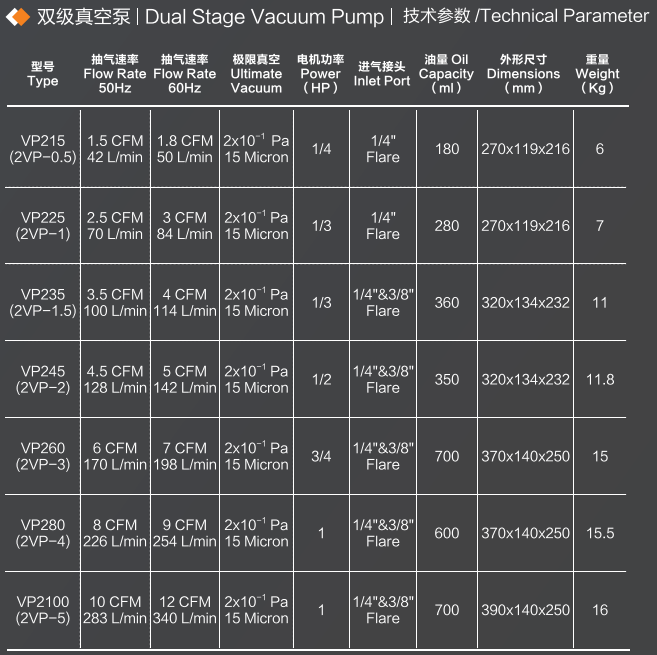
Task: Click the 9 CFM 254 L/min cell
Action: click(x=185, y=533)
